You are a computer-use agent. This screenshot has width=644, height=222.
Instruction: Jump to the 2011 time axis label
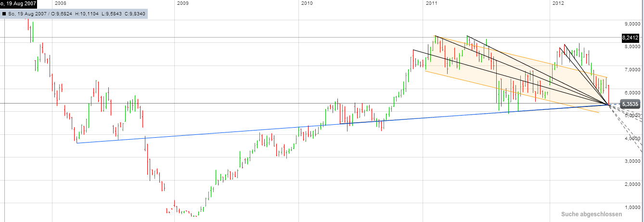(431, 4)
